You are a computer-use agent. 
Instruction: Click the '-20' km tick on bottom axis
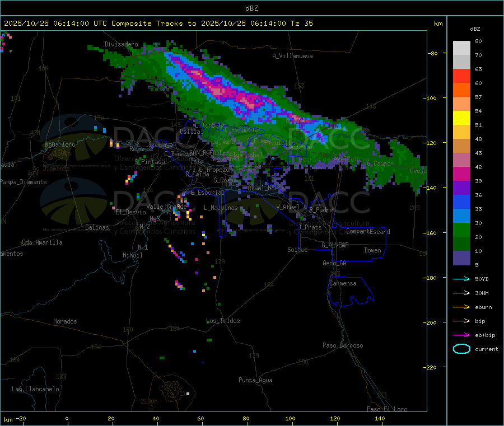pos(21,418)
